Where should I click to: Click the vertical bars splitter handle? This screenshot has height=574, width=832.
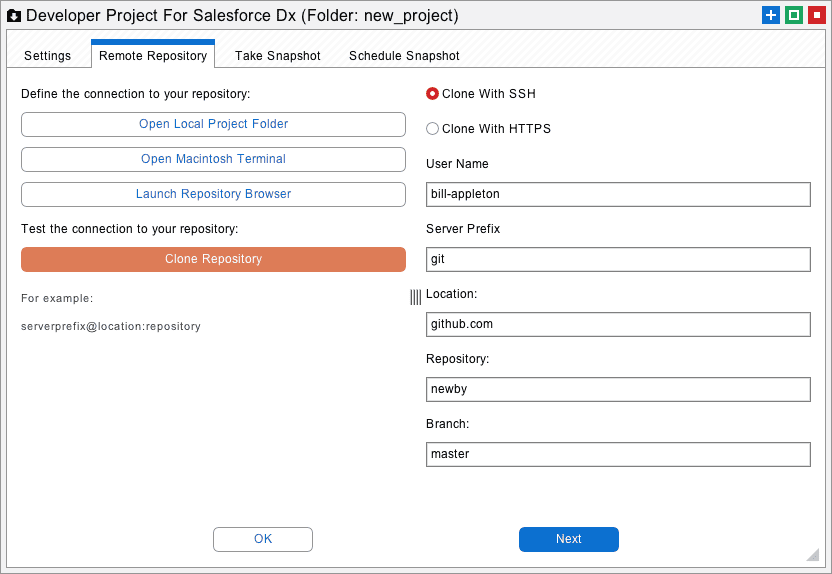(x=415, y=297)
